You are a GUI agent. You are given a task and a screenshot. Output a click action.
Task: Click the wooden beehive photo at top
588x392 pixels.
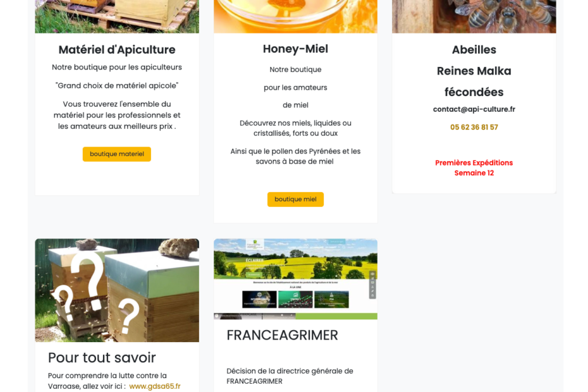pyautogui.click(x=117, y=16)
